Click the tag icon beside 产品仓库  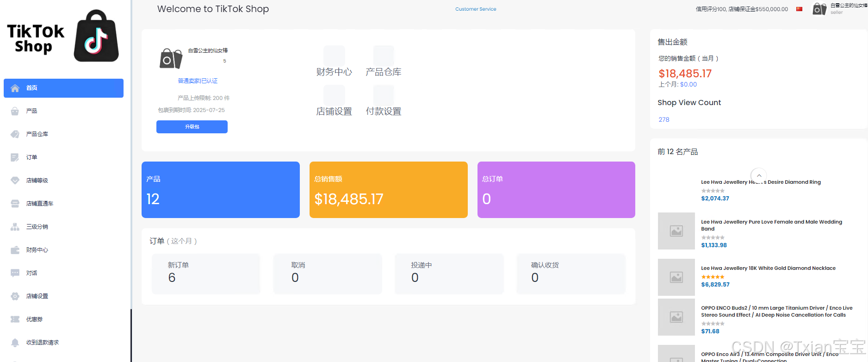click(x=15, y=134)
